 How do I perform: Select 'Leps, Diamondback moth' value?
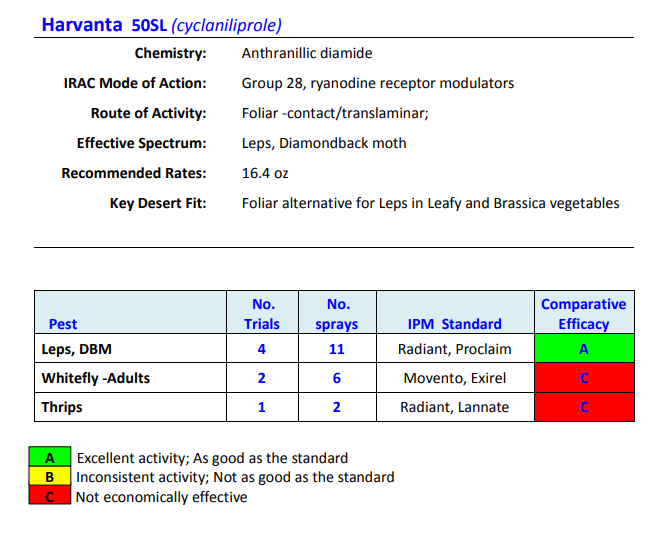pos(324,143)
